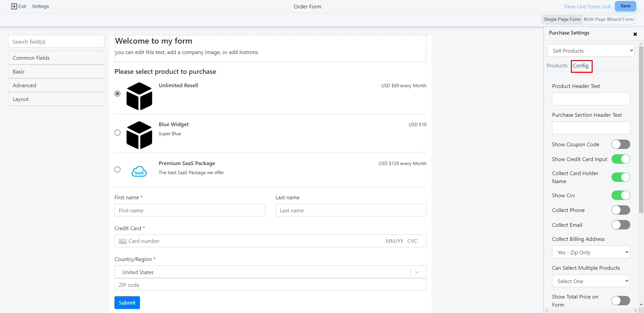Enable the Show Coupon Code toggle
This screenshot has width=644, height=313.
coord(621,144)
